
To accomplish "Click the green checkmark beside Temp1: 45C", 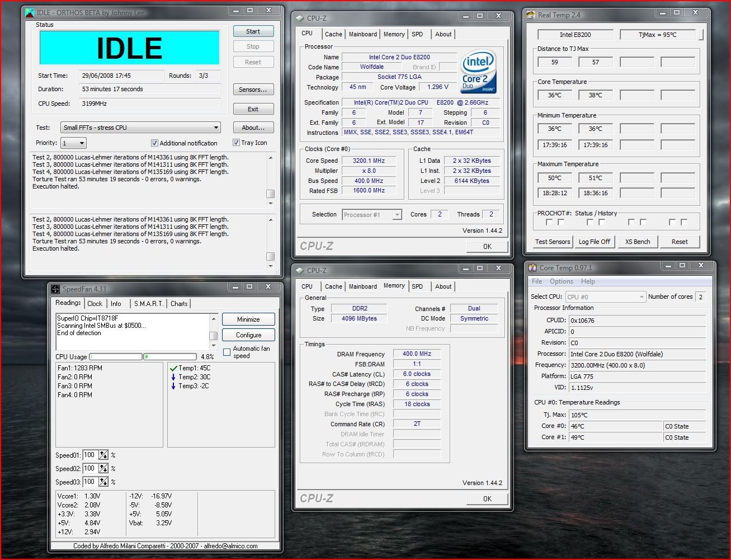I will tap(173, 368).
